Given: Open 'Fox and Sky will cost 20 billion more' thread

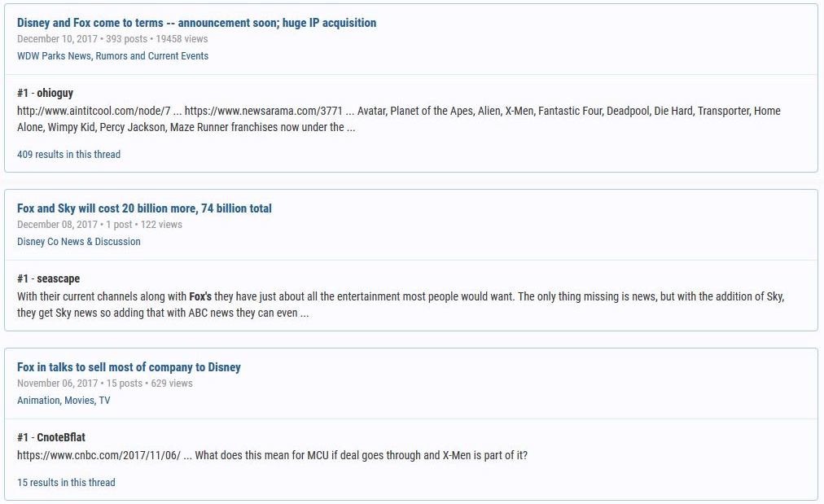Looking at the screenshot, I should click(144, 208).
